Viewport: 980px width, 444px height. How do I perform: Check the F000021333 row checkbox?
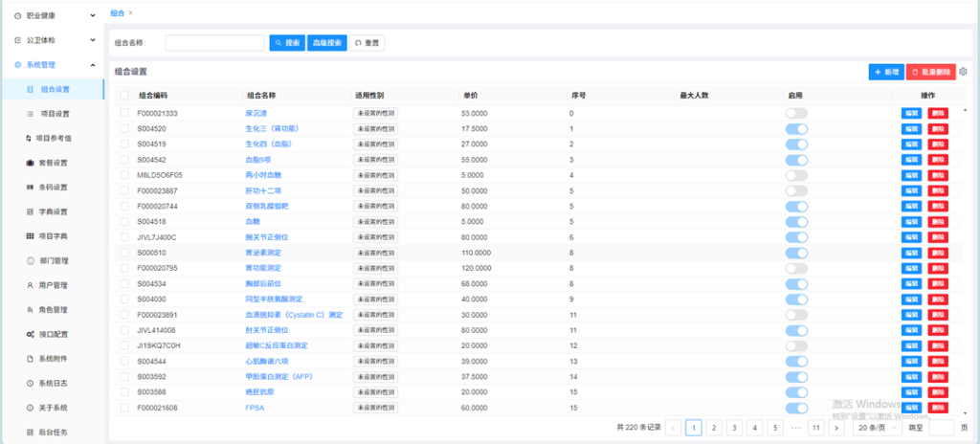click(x=124, y=113)
